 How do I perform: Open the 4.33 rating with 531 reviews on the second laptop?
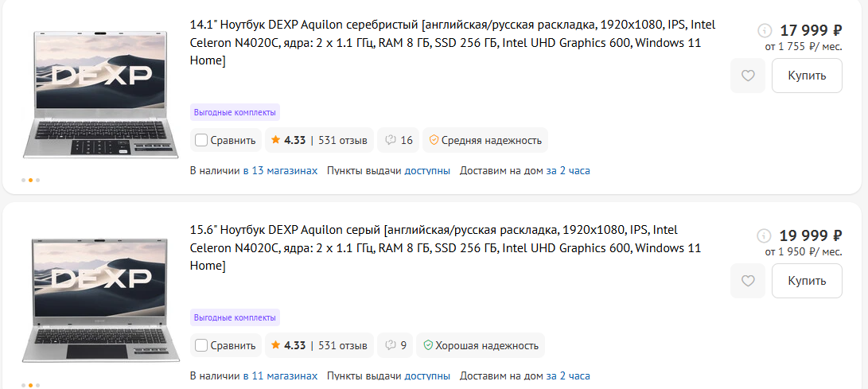point(319,346)
